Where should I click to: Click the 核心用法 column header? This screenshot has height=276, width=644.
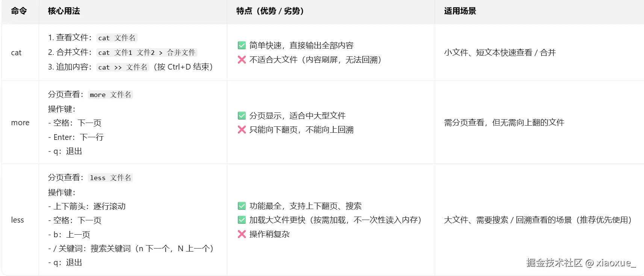64,11
